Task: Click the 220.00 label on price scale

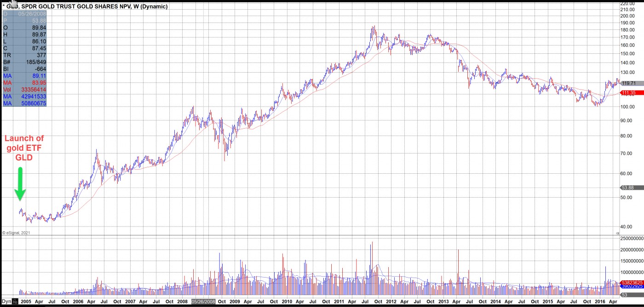Action: [628, 3]
